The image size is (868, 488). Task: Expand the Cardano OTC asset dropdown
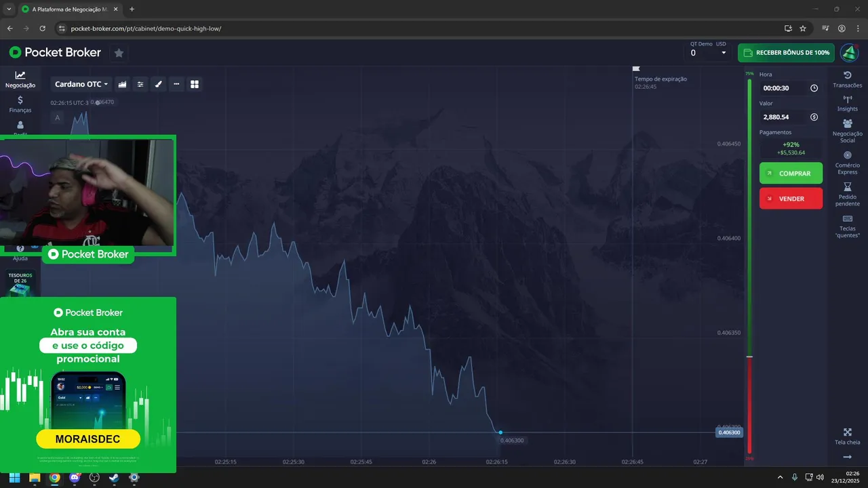click(81, 84)
